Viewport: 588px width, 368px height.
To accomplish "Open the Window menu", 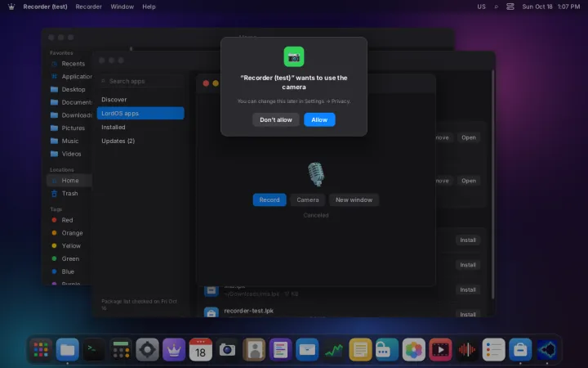I will pyautogui.click(x=122, y=7).
